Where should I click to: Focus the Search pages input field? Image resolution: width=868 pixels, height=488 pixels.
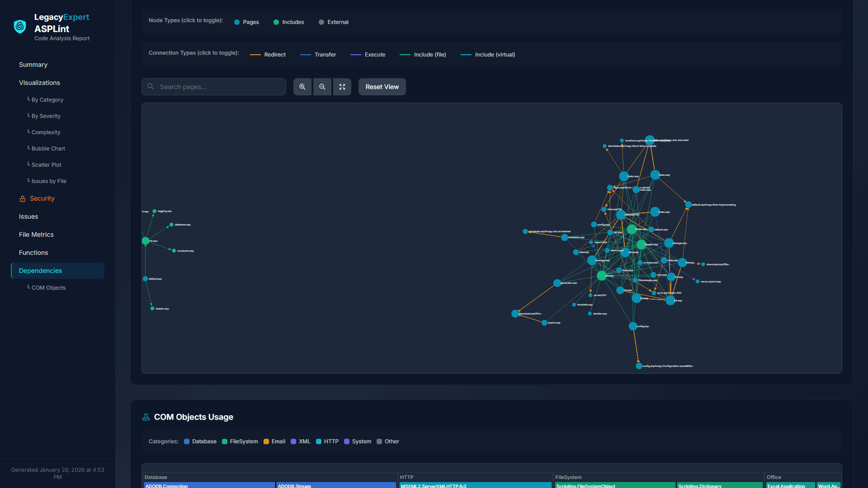[219, 87]
